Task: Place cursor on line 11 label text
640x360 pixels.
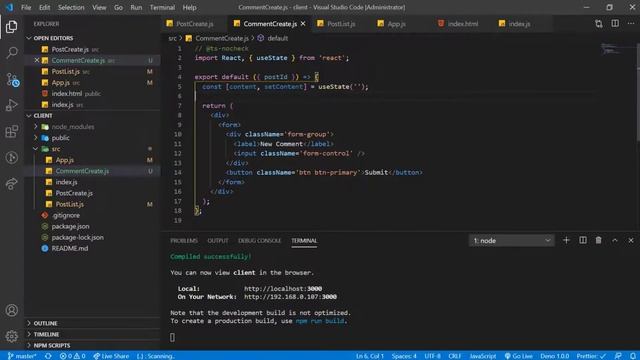Action: [282, 144]
